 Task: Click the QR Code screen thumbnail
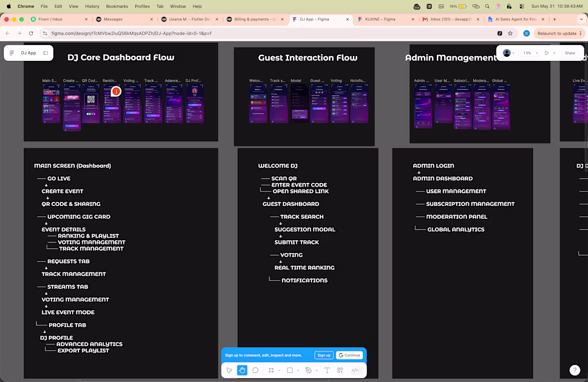[91, 103]
